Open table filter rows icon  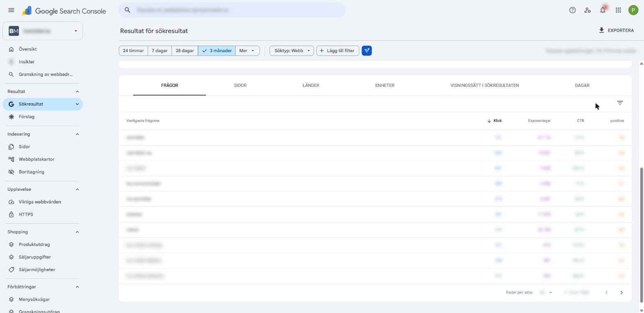pyautogui.click(x=620, y=103)
